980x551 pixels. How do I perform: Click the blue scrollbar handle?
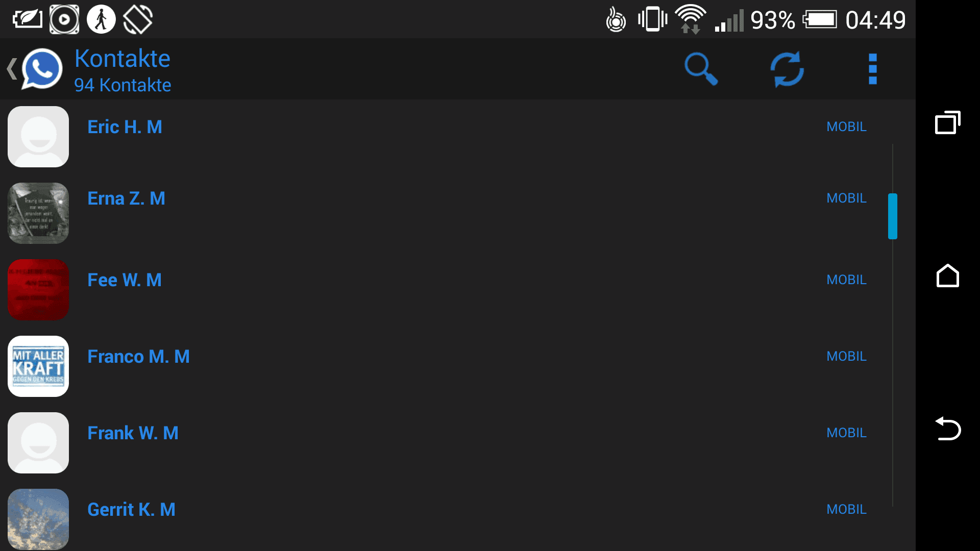click(893, 216)
